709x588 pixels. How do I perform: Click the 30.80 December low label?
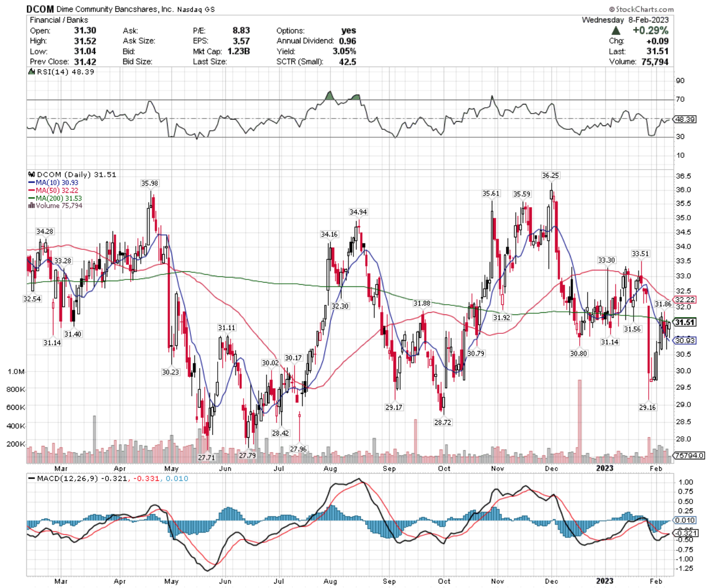(x=578, y=354)
